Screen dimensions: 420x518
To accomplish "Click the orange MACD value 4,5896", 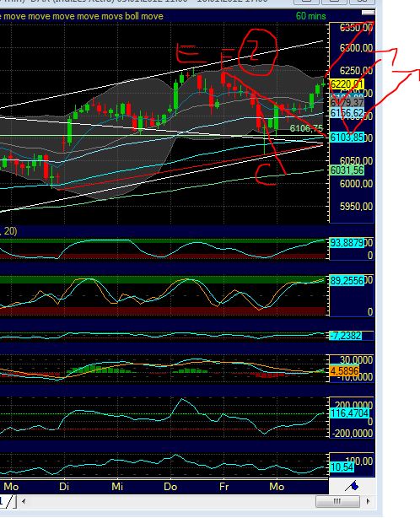I will (344, 370).
